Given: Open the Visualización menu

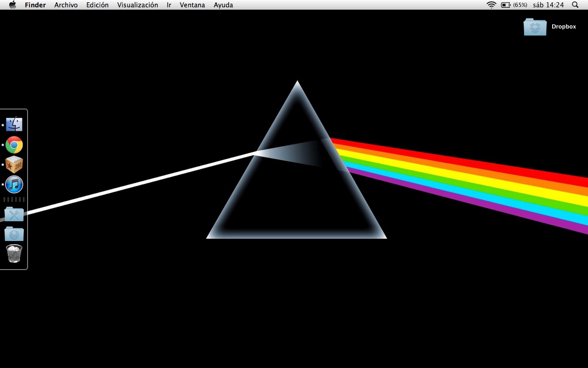Looking at the screenshot, I should (x=137, y=5).
